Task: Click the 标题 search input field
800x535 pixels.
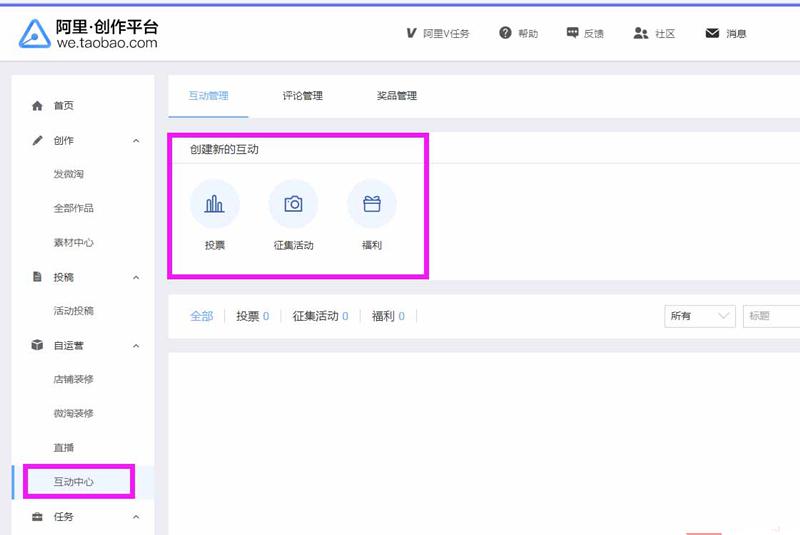Action: point(771,316)
